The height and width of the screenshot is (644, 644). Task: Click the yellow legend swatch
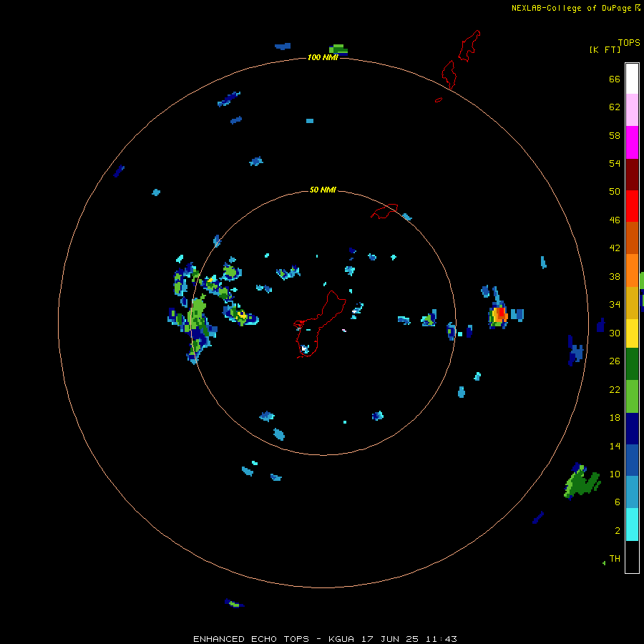pos(632,333)
